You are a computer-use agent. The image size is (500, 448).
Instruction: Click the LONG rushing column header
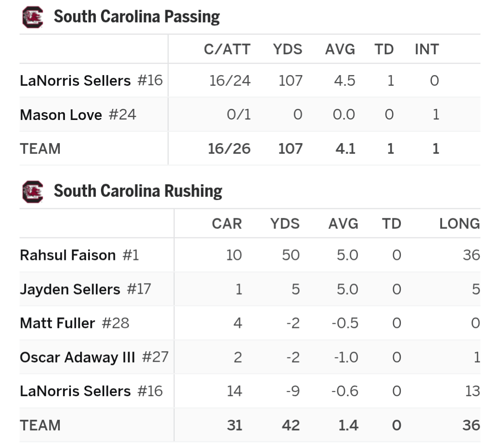pyautogui.click(x=460, y=224)
